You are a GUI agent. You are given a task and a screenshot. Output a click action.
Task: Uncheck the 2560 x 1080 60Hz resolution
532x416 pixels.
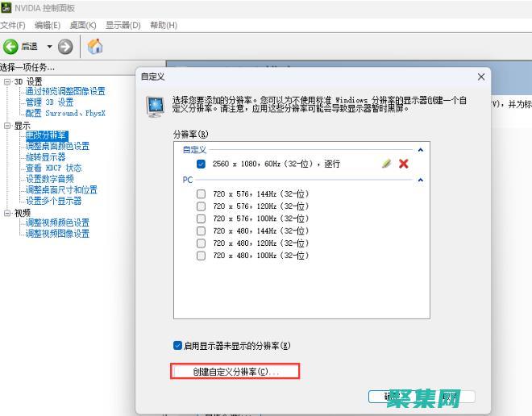(201, 164)
